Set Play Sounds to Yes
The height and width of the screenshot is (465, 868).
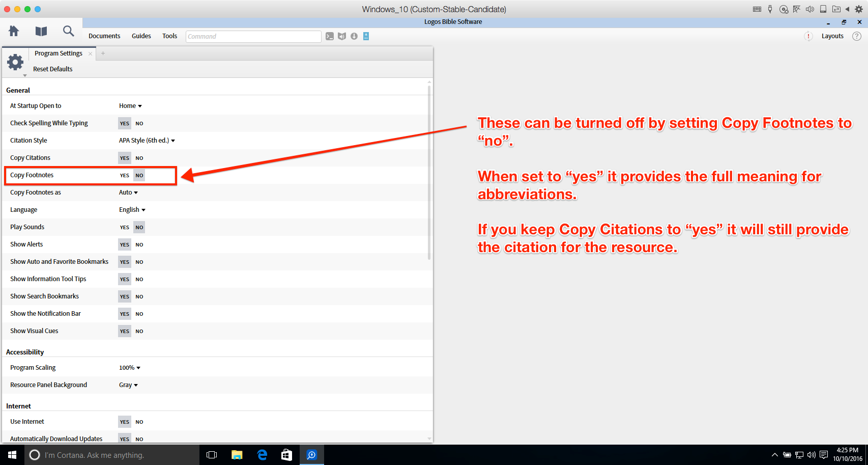tap(125, 227)
